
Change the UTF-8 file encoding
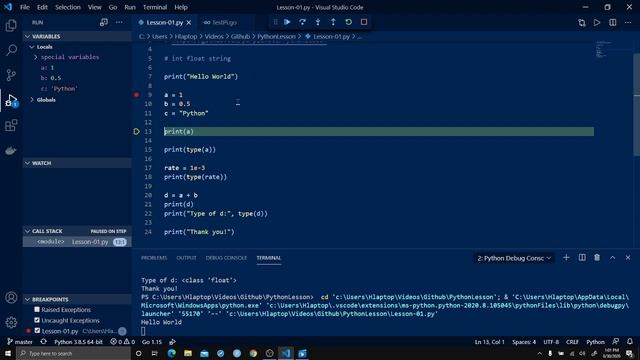(551, 342)
